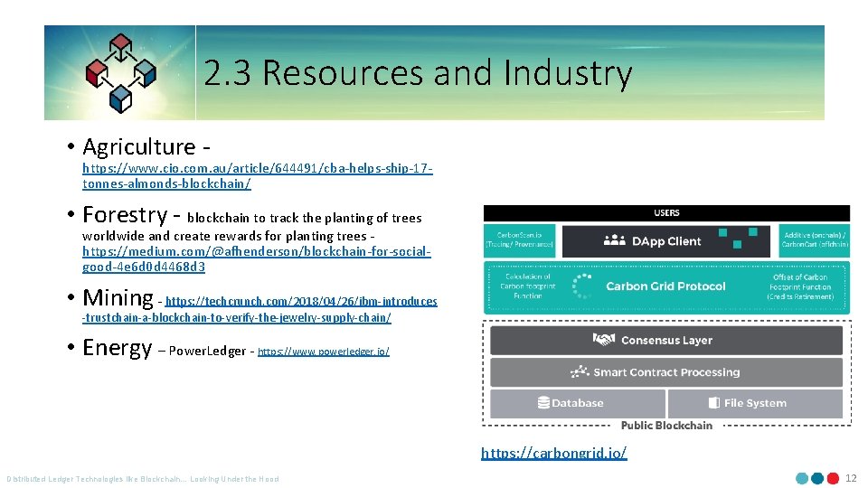The width and height of the screenshot is (868, 488).
Task: Select the 'Forestry -' bullet heading
Action: point(131,215)
